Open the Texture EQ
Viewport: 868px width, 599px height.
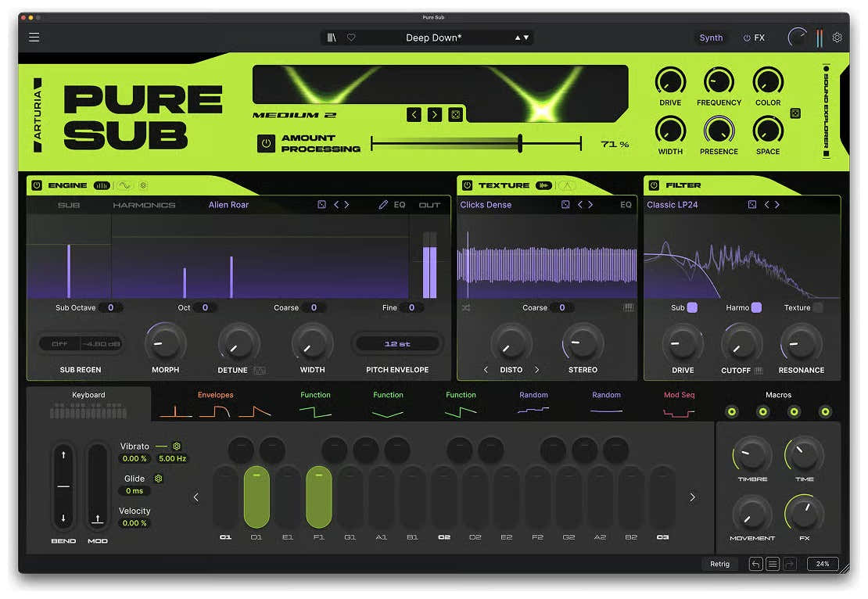[x=626, y=205]
